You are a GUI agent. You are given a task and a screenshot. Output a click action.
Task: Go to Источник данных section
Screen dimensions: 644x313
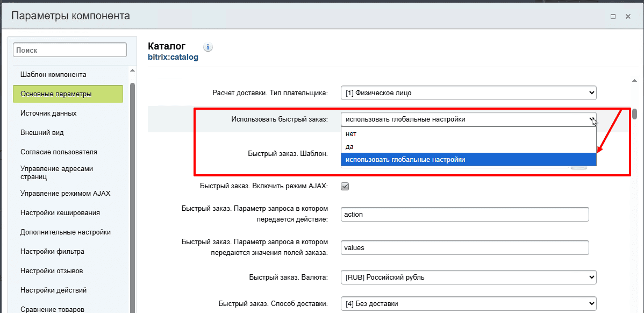coord(48,113)
